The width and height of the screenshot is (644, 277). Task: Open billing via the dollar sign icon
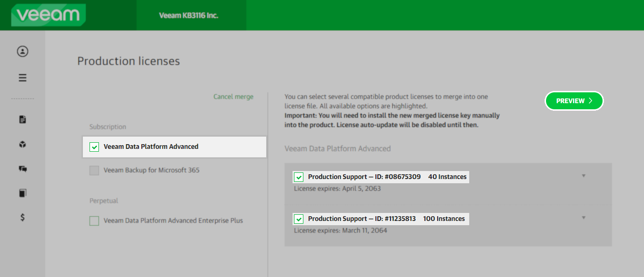(x=22, y=217)
